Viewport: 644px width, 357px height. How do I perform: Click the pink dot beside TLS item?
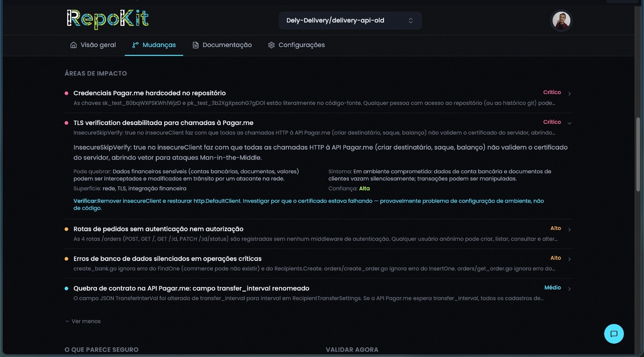pyautogui.click(x=66, y=123)
